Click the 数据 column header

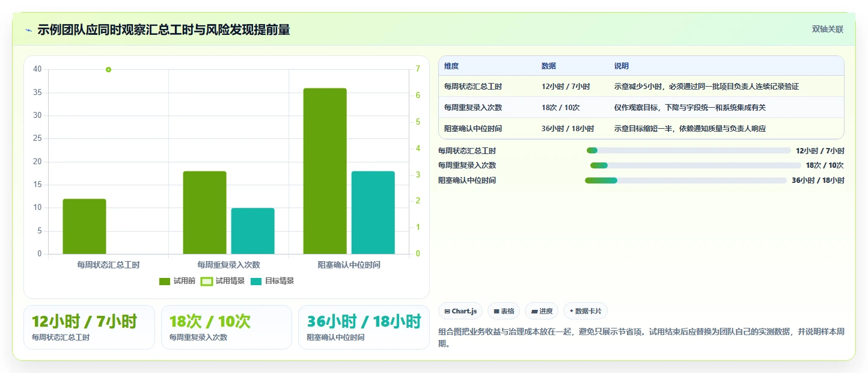click(x=549, y=66)
